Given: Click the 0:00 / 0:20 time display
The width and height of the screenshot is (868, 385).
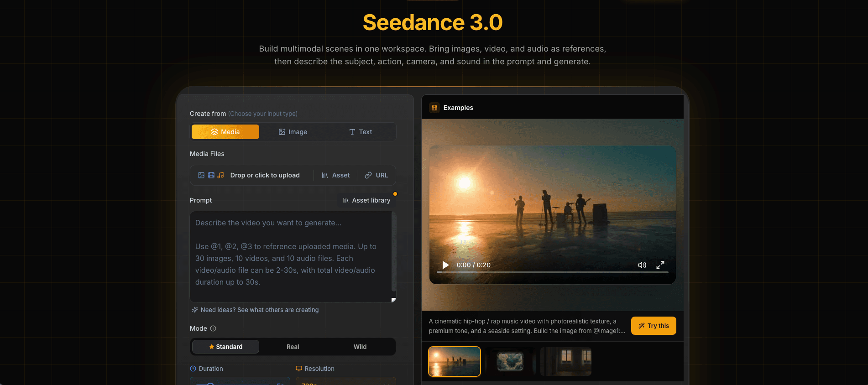Looking at the screenshot, I should [474, 265].
